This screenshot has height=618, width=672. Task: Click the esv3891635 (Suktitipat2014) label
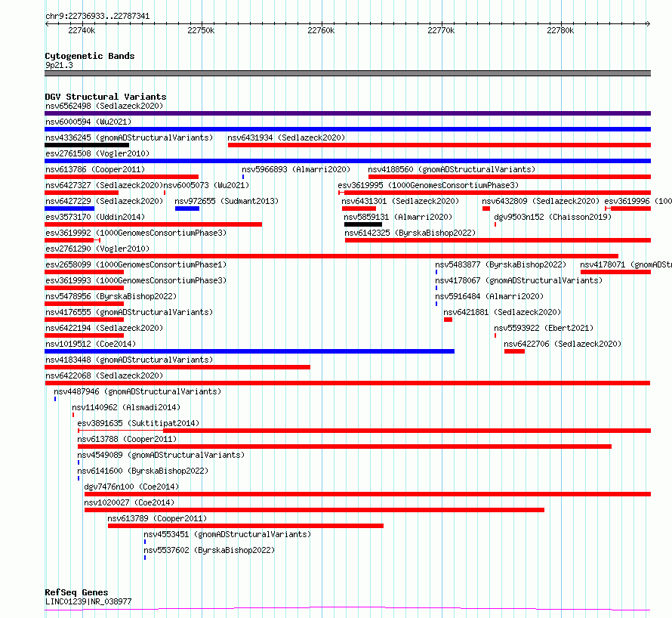[x=138, y=423]
